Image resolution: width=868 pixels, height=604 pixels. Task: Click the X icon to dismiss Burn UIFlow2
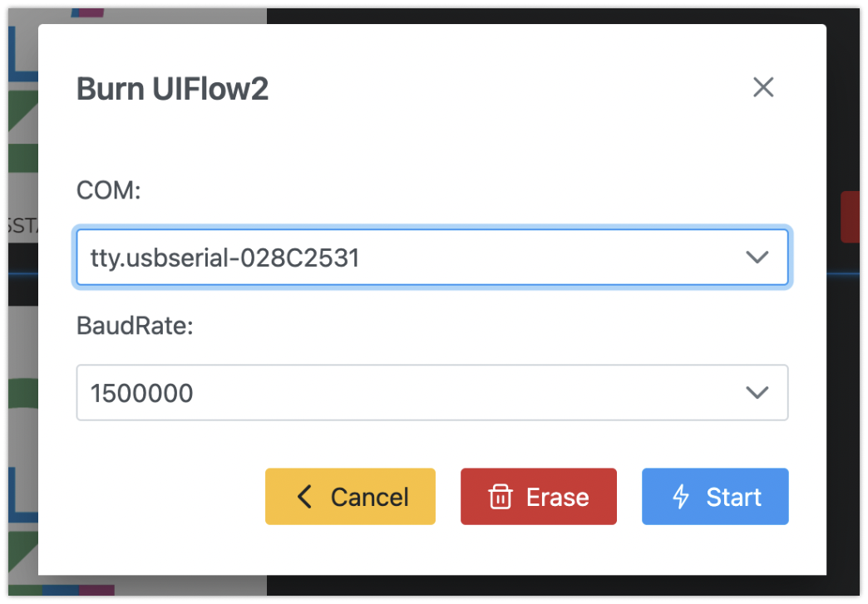[763, 87]
